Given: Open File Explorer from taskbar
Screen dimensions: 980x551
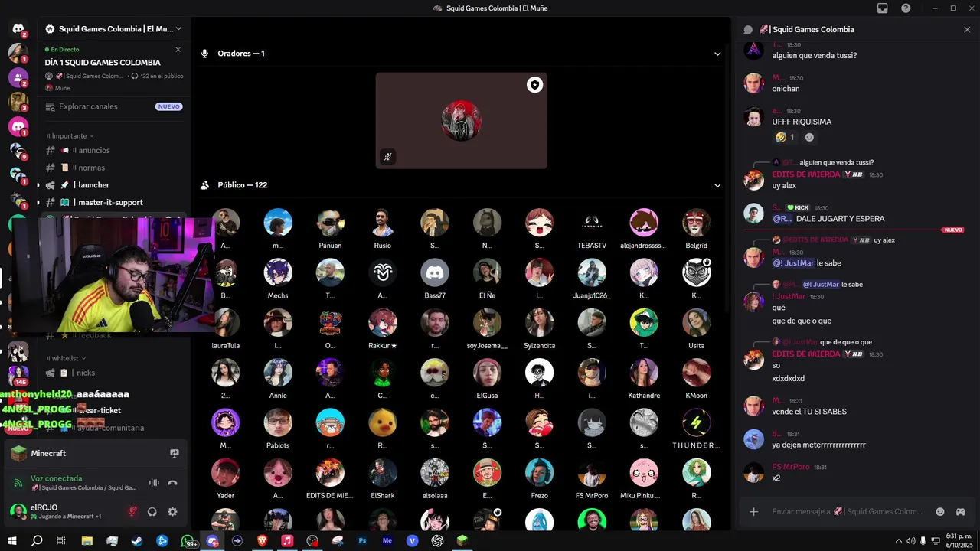Looking at the screenshot, I should (87, 540).
